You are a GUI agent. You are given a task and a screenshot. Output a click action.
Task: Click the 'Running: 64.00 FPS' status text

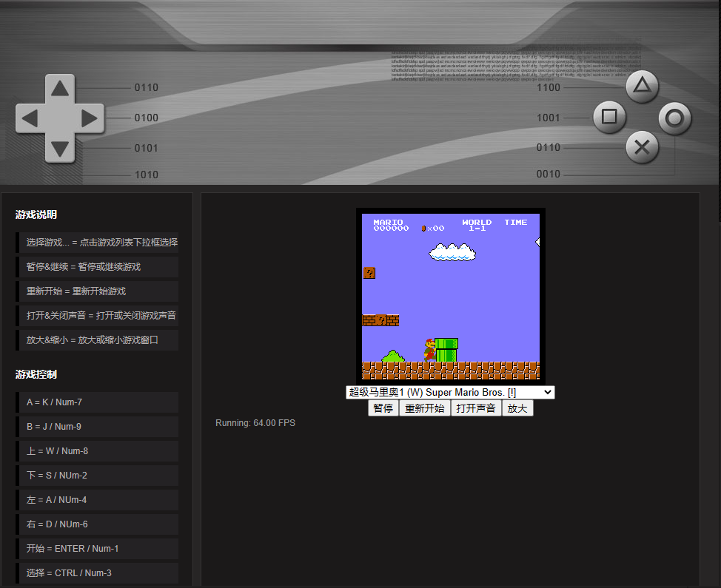[x=255, y=422]
